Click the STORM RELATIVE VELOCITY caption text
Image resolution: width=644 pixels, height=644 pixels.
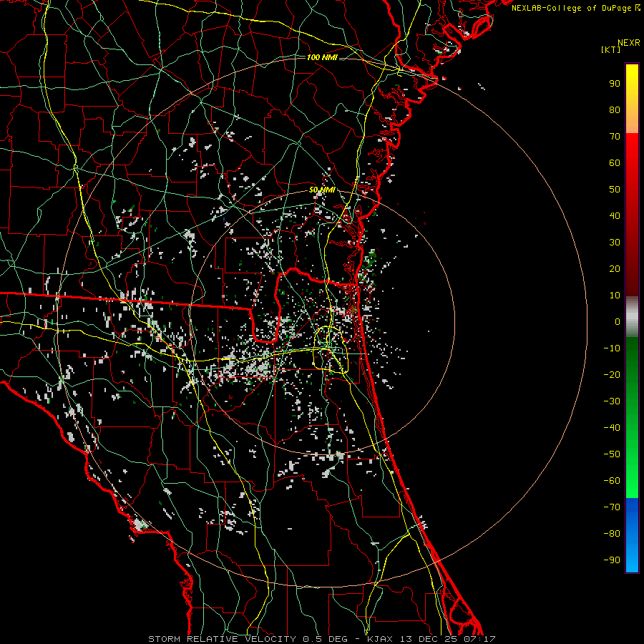[224, 639]
